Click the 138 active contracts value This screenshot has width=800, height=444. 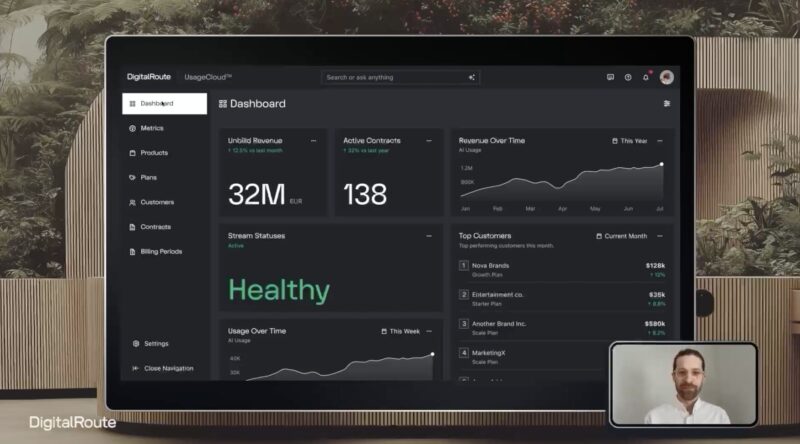(x=365, y=194)
